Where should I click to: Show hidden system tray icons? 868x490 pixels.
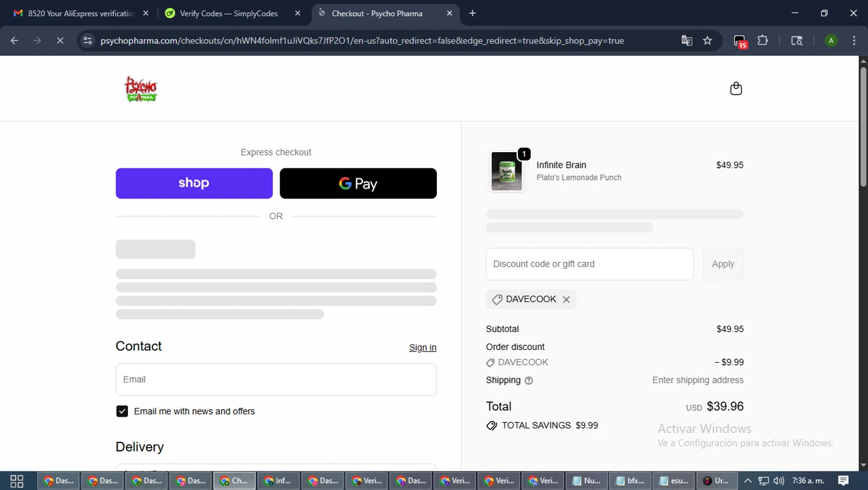[x=748, y=481]
